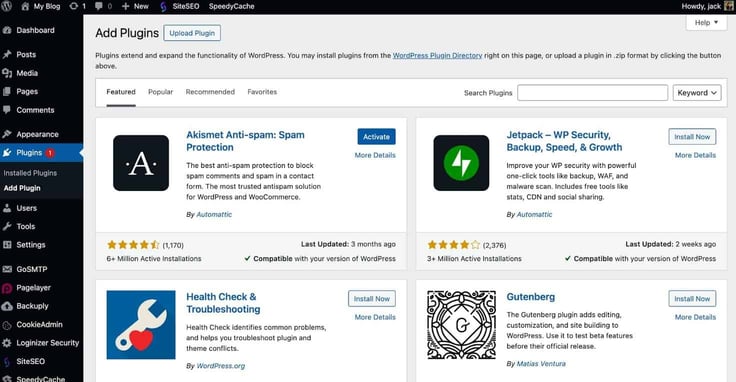Click the Upload Plugin button

pyautogui.click(x=192, y=33)
